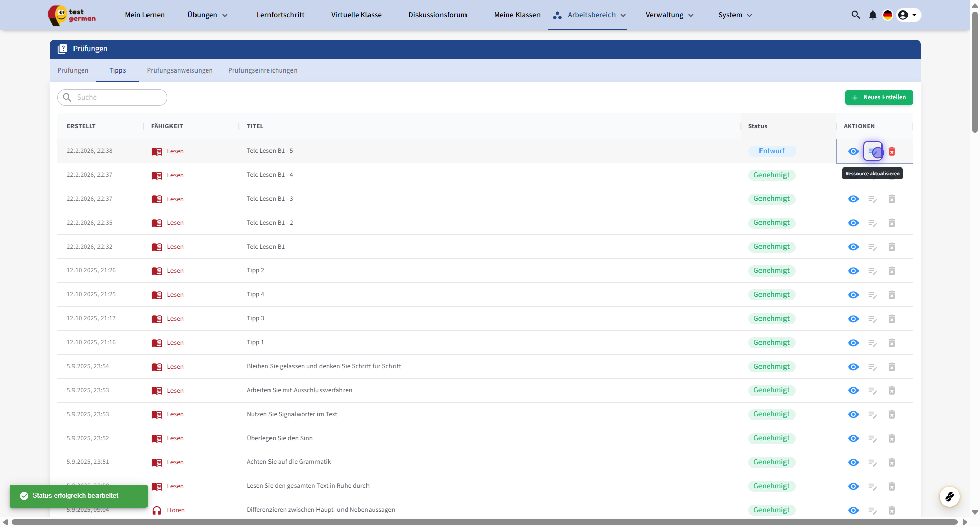Click the trash icon for Tipp 4
This screenshot has width=980, height=527.
click(892, 295)
